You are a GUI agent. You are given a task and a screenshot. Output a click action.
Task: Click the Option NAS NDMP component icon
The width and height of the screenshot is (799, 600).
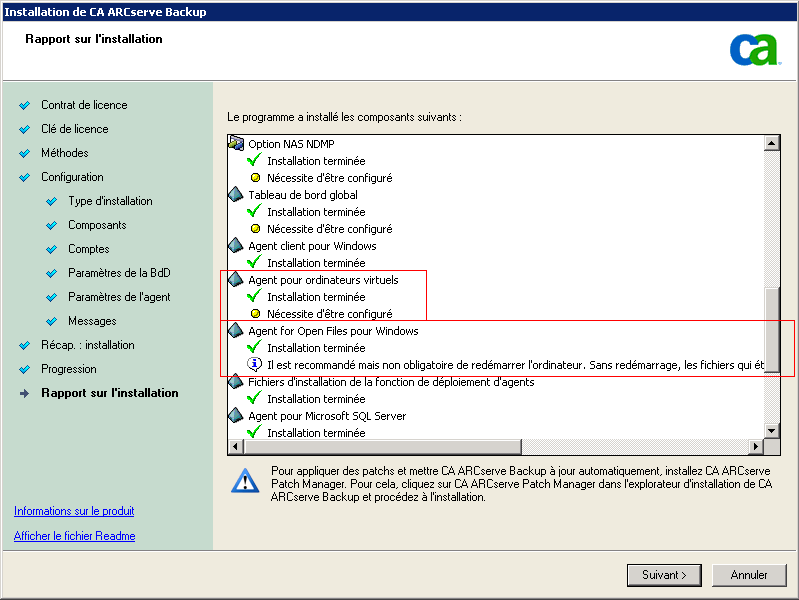(236, 143)
